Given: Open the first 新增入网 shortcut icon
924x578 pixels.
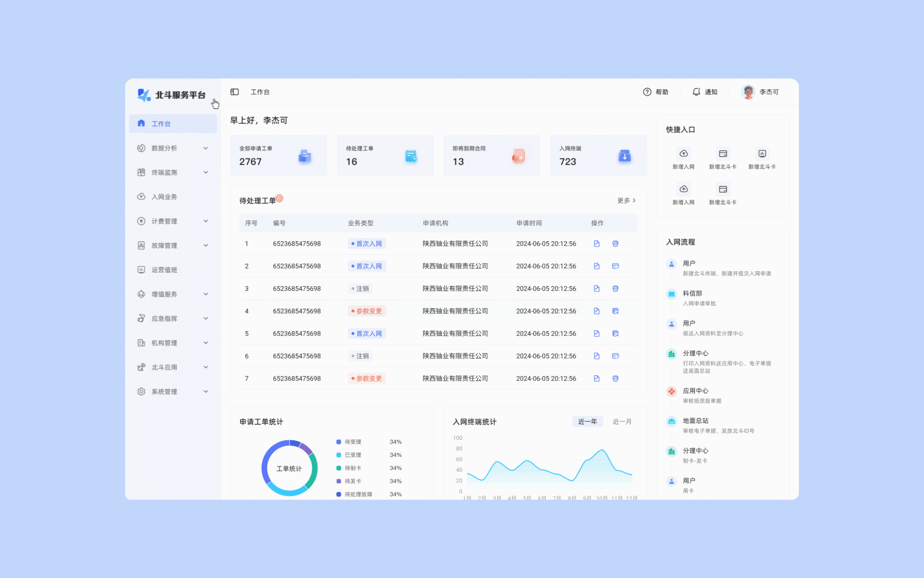Looking at the screenshot, I should [683, 154].
